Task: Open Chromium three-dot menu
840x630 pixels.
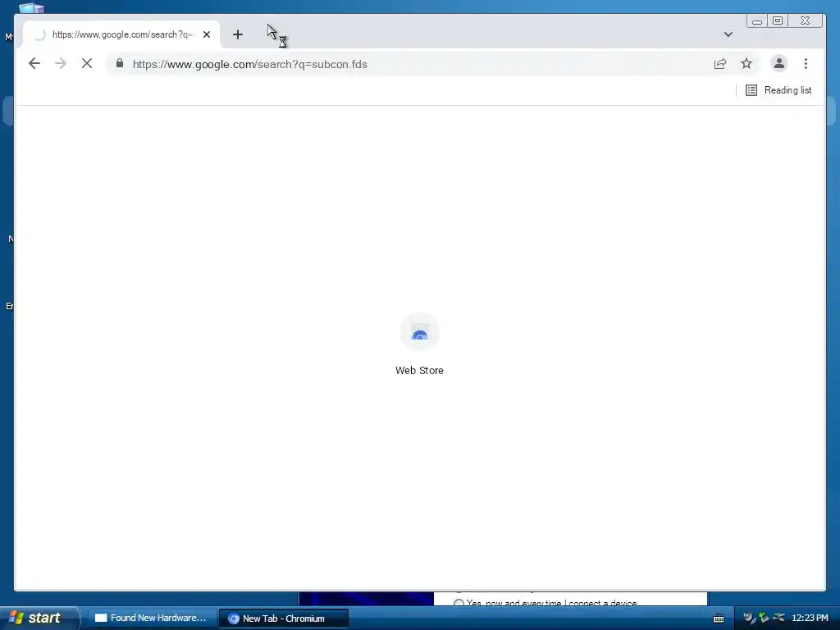Action: pyautogui.click(x=806, y=64)
